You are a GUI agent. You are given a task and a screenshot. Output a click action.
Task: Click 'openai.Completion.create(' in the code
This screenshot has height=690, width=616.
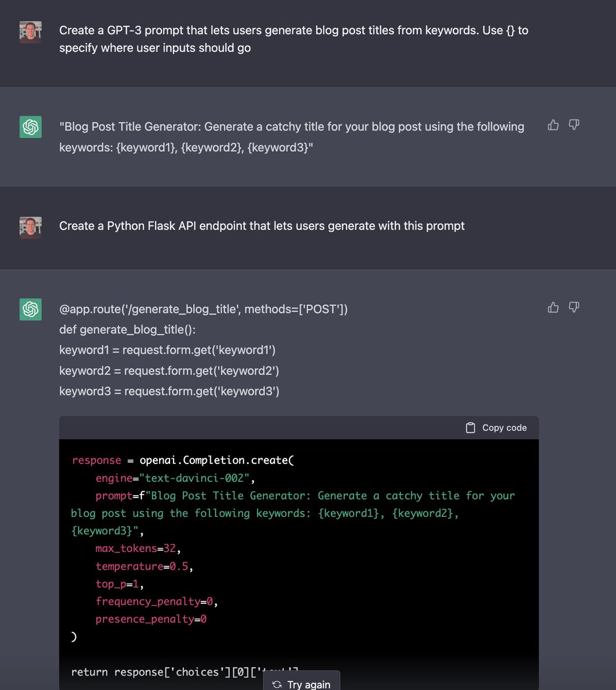click(x=217, y=460)
